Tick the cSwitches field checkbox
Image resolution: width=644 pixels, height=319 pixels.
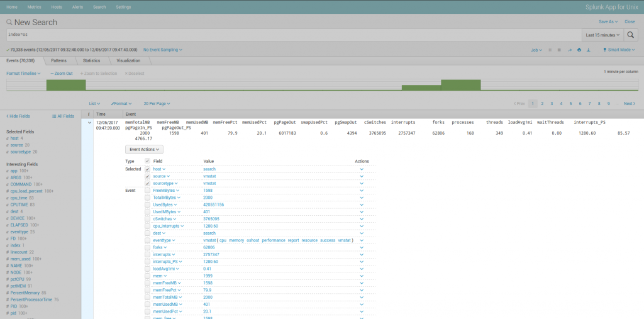(x=147, y=218)
